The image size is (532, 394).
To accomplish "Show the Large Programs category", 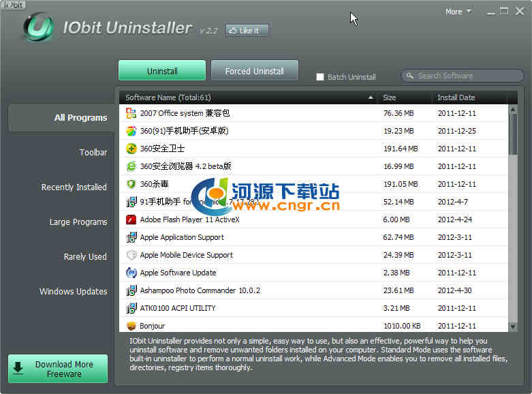I will (x=78, y=222).
